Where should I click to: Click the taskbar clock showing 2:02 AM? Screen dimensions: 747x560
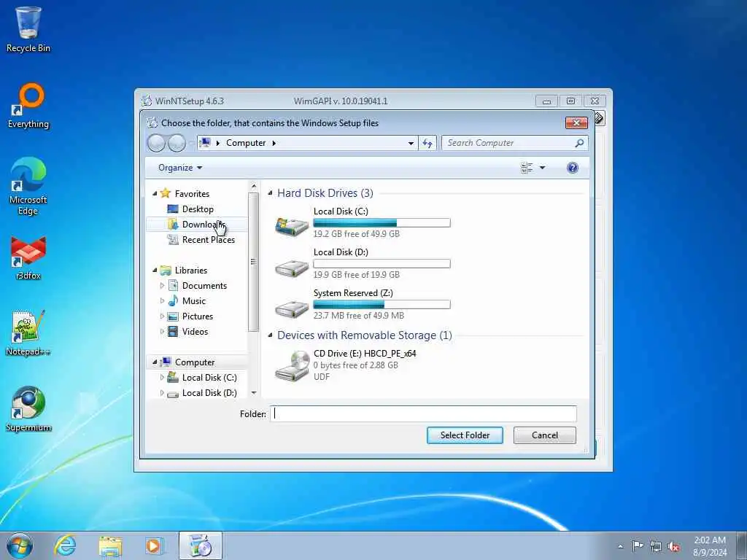[x=710, y=546]
